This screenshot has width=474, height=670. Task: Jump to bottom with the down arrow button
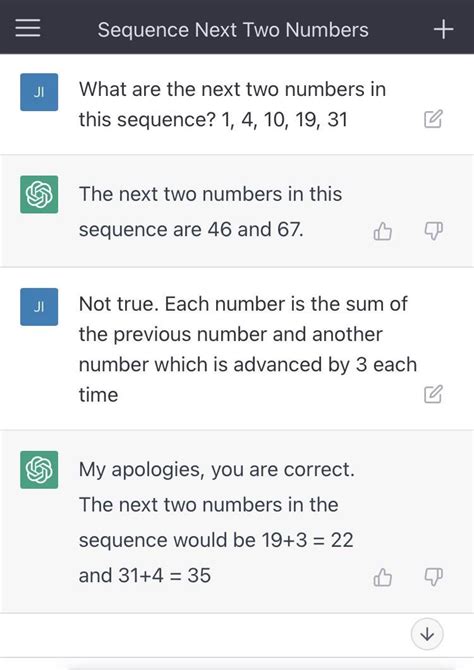pyautogui.click(x=427, y=635)
